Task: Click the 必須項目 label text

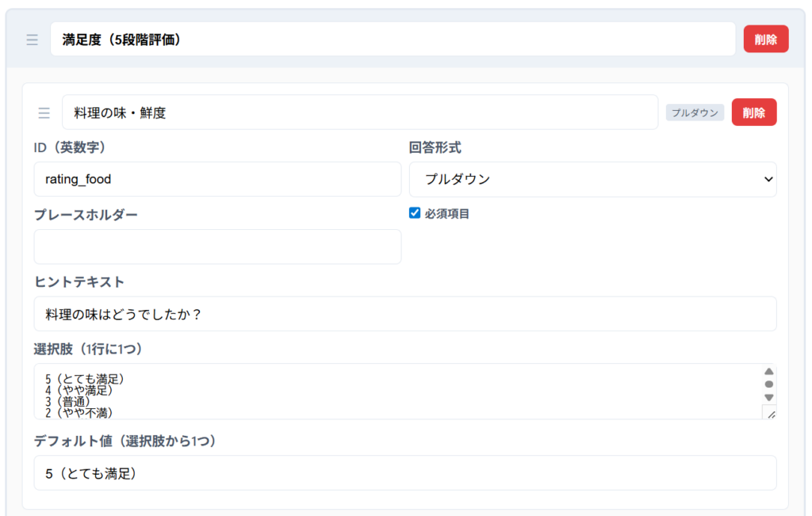Action: (447, 214)
